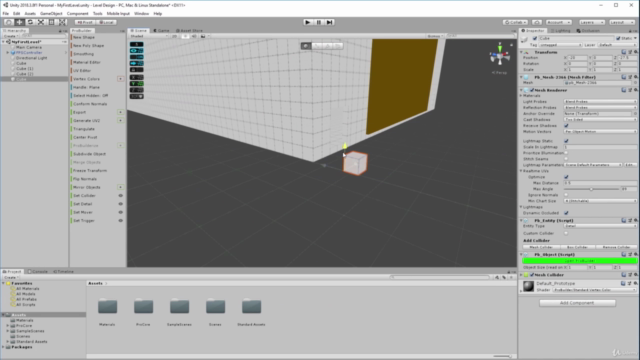Click the plus options beside Vertex Colors
640x360 pixels.
[120, 79]
